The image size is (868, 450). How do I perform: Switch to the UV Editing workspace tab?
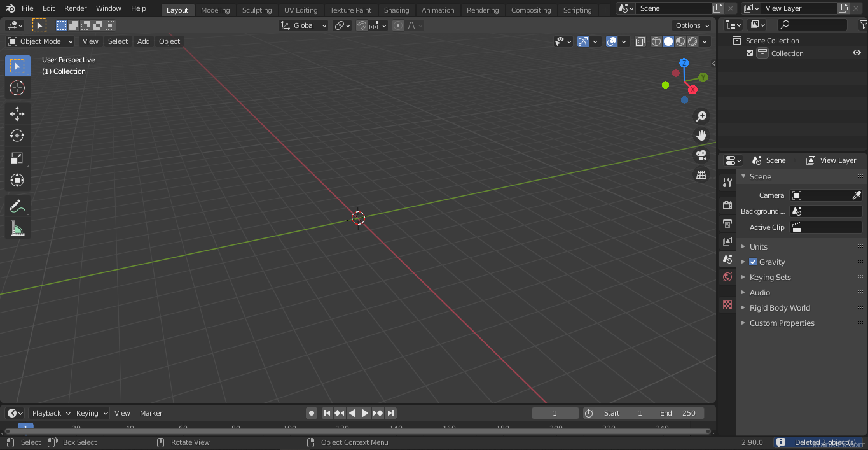[x=301, y=10]
